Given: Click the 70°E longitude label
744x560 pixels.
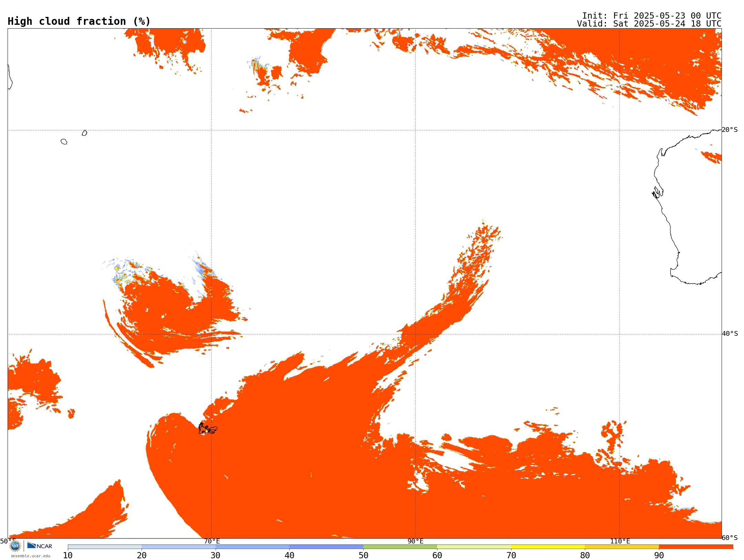Looking at the screenshot, I should (x=212, y=541).
